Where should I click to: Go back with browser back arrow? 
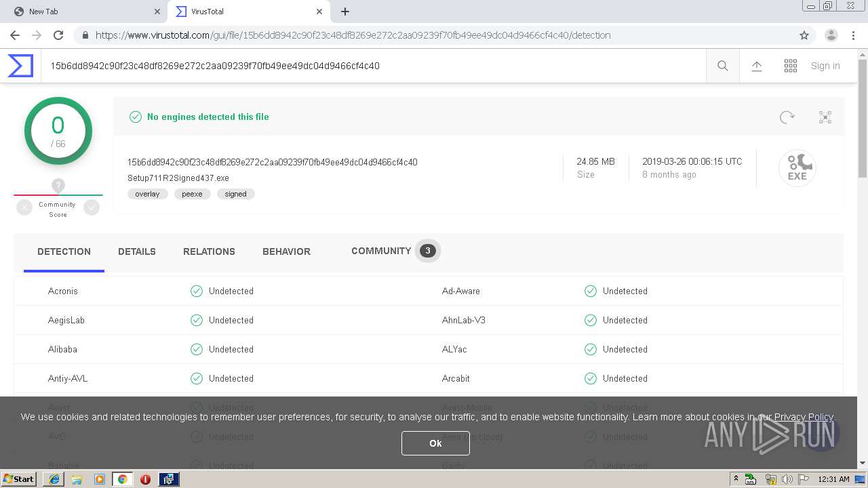(15, 35)
